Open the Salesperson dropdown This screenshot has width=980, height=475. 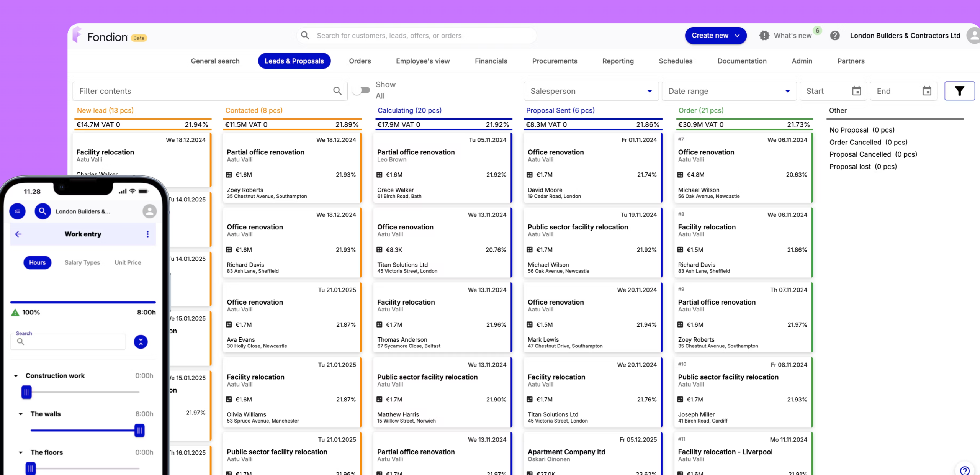pyautogui.click(x=591, y=91)
